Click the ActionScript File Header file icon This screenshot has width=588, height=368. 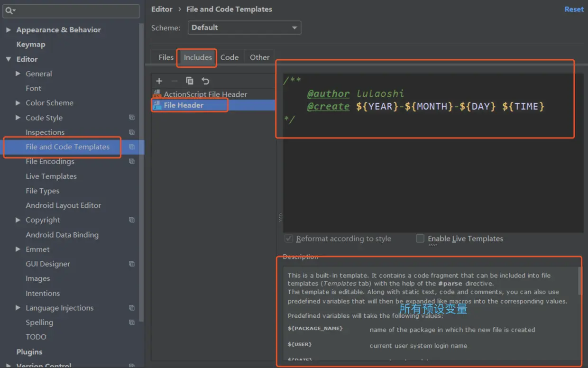tap(157, 94)
